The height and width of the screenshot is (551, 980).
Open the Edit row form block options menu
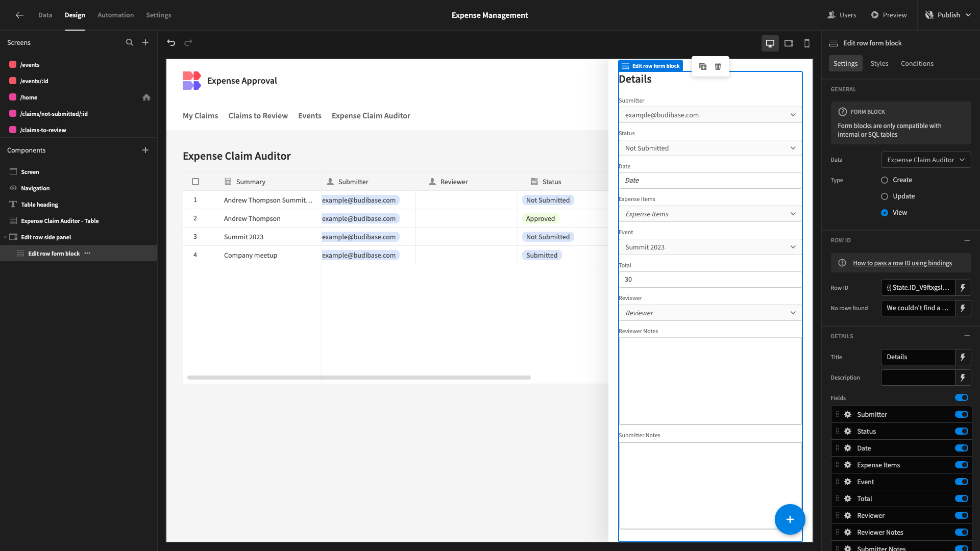tap(87, 253)
